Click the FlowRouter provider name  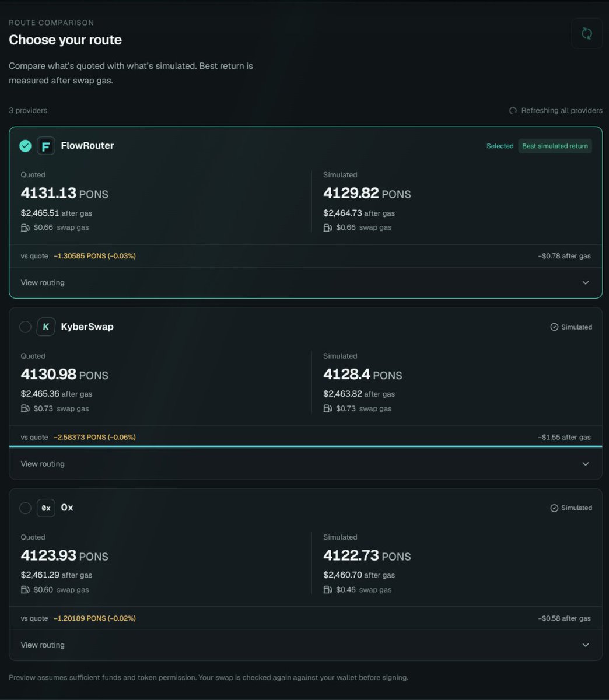(x=87, y=146)
